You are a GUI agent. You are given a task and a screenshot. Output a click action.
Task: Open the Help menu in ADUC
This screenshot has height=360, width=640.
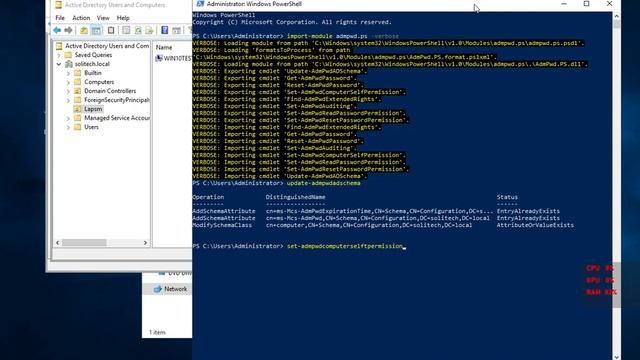(123, 18)
